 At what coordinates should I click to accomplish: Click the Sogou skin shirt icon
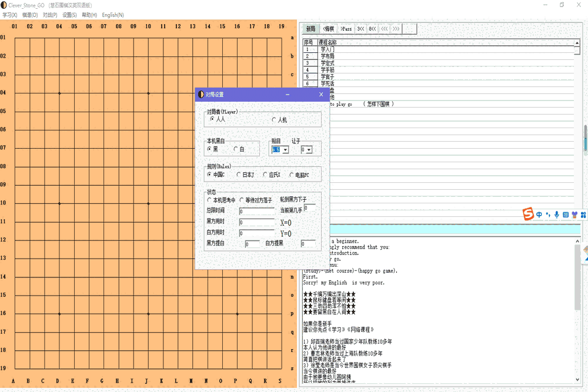[x=574, y=215]
